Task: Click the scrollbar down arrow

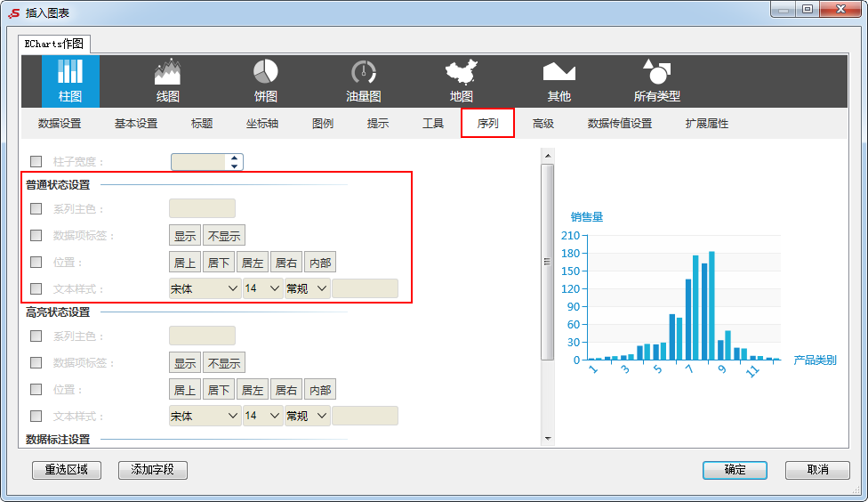Action: pyautogui.click(x=548, y=439)
